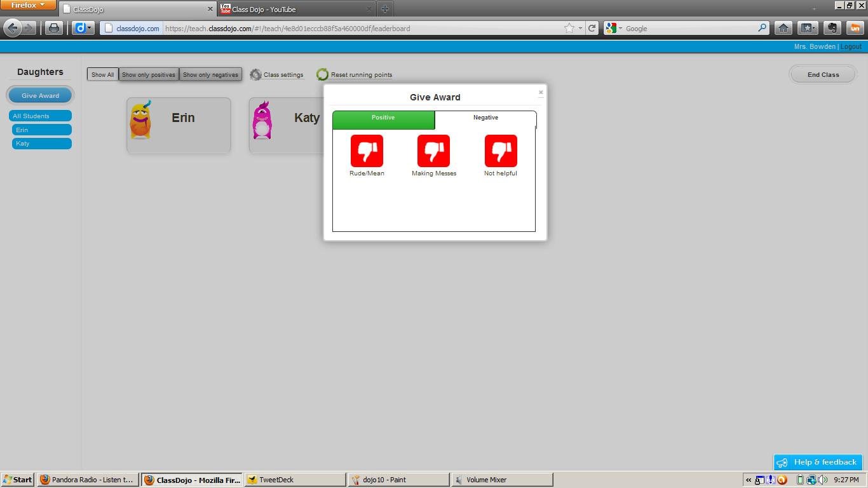868x488 pixels.
Task: Select Erin in the sidebar list
Action: tap(42, 130)
